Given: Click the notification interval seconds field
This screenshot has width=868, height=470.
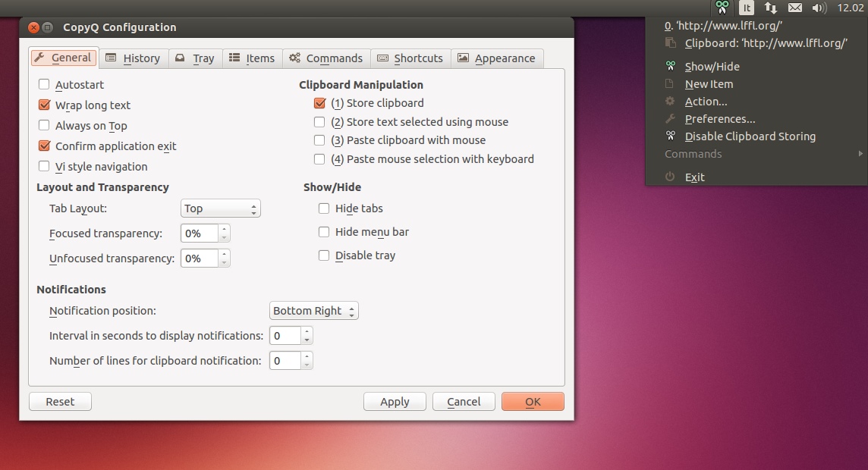Looking at the screenshot, I should tap(285, 336).
